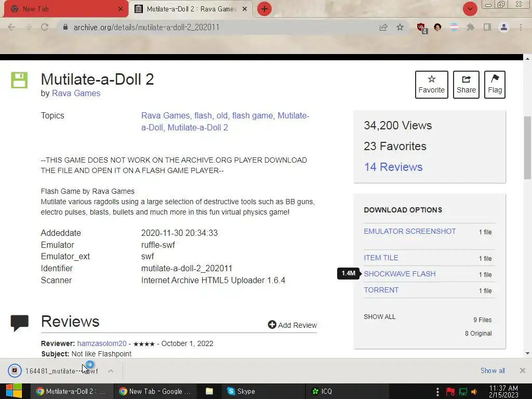Open the uBlock Origin extension icon
532x399 pixels.
pyautogui.click(x=421, y=28)
